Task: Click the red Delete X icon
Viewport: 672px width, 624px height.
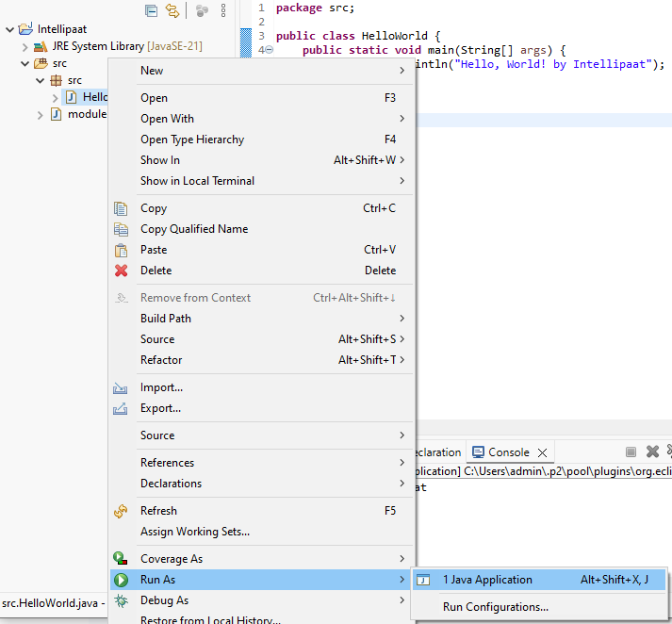Action: pos(121,271)
